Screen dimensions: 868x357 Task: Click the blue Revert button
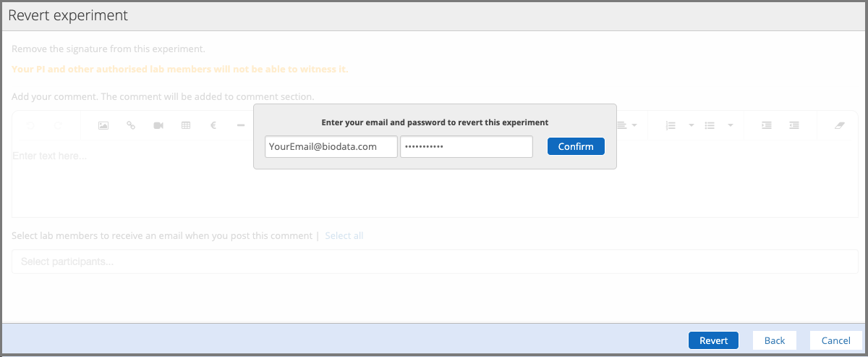click(713, 340)
